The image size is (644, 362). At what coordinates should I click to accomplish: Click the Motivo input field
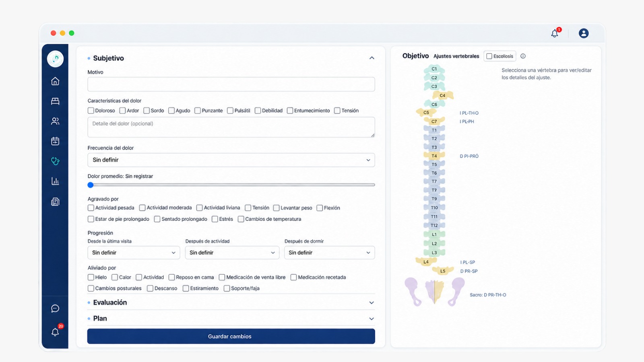coord(231,84)
